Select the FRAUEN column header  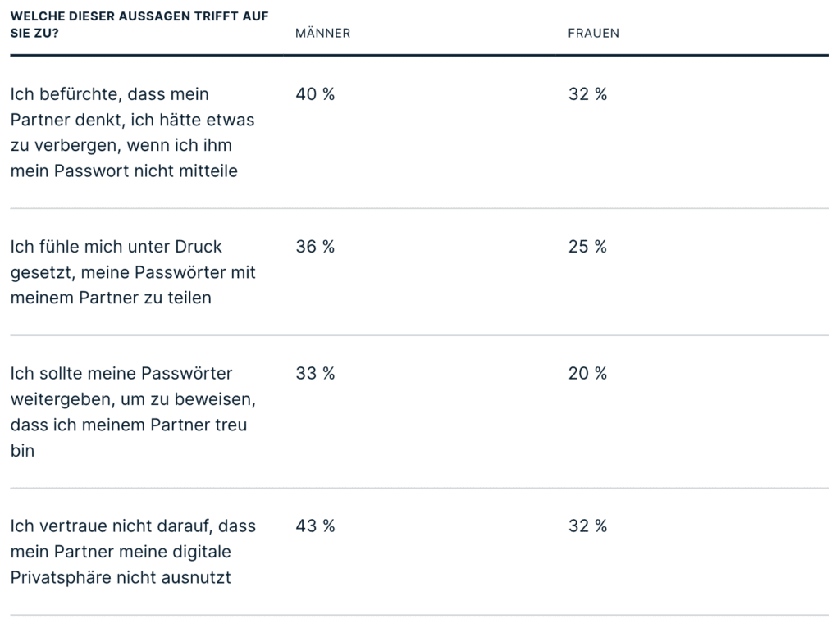point(594,34)
